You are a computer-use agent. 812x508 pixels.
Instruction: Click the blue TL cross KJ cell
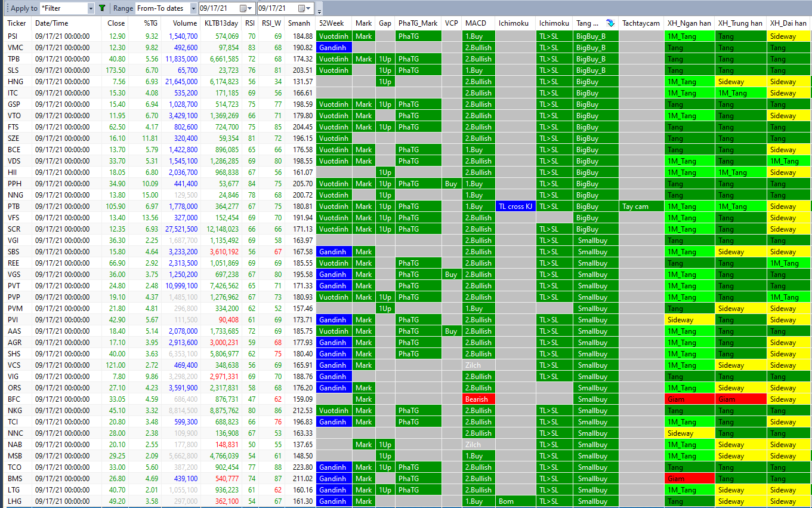pos(515,207)
